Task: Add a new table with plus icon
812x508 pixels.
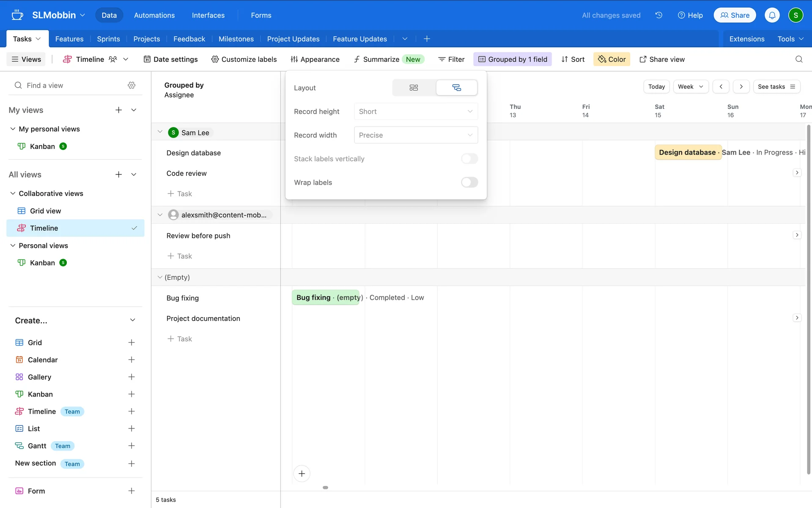Action: tap(427, 39)
